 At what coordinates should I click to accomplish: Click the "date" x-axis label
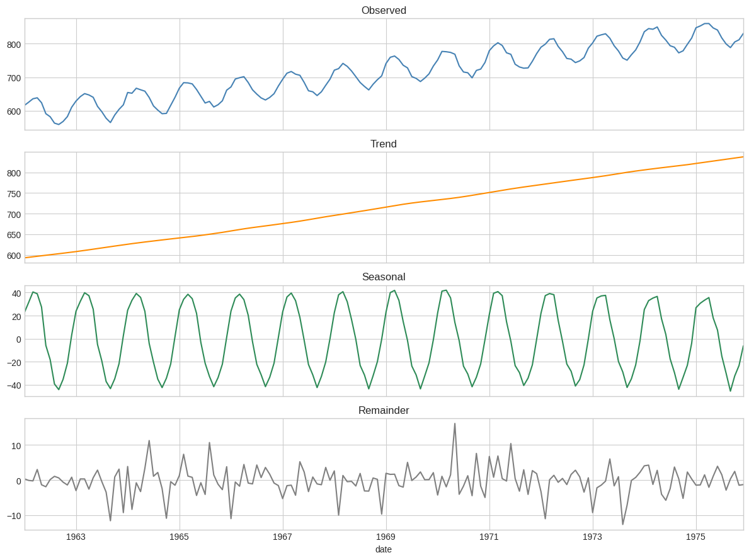tap(384, 549)
